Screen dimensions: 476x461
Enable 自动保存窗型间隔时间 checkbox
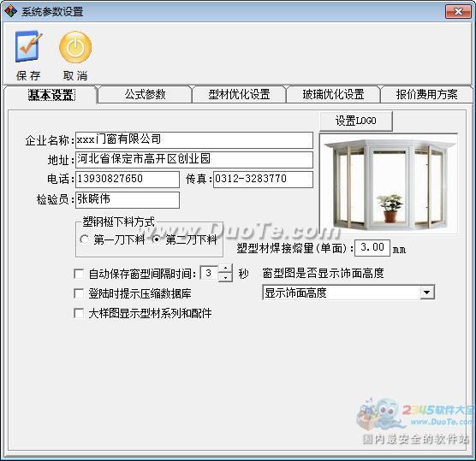pyautogui.click(x=79, y=274)
